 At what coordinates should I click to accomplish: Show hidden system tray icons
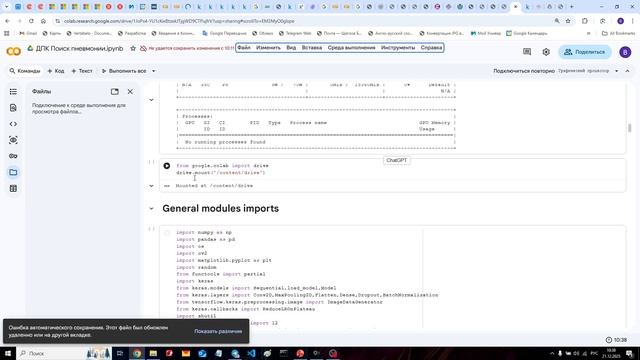click(552, 353)
